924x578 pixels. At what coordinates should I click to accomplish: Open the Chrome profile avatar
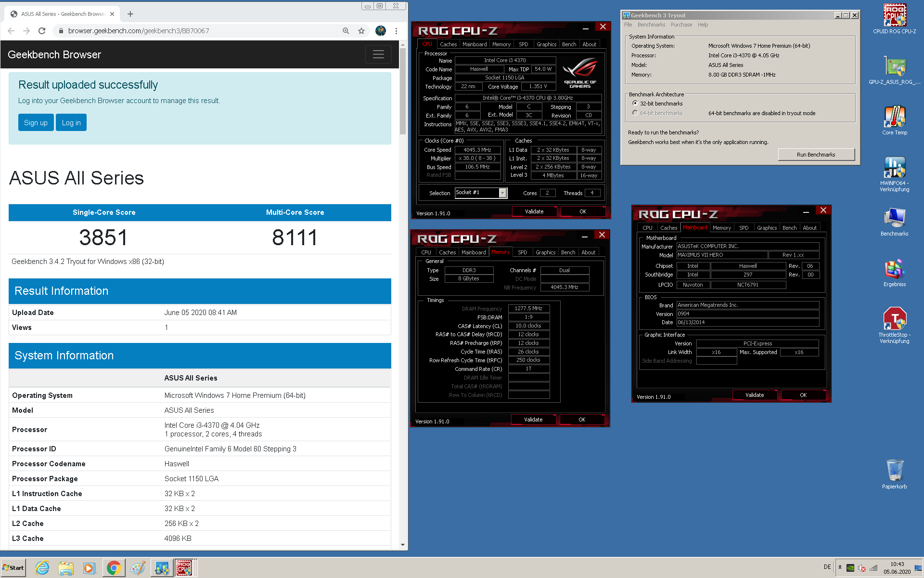click(x=381, y=31)
